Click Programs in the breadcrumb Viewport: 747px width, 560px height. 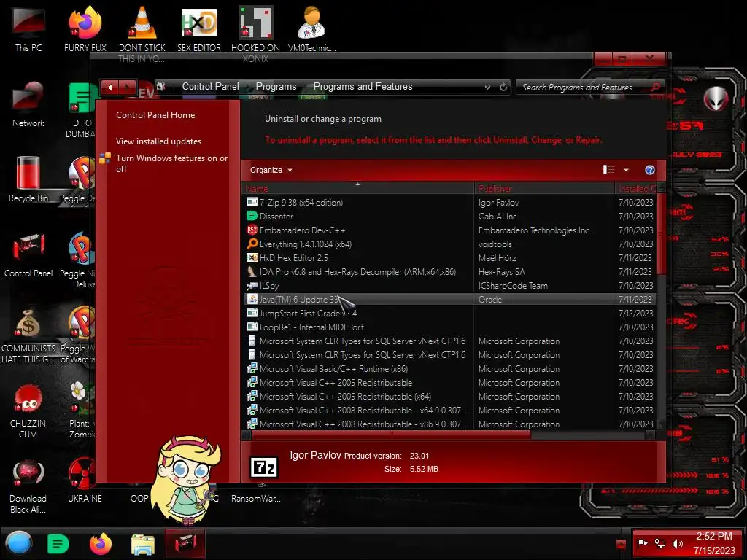pyautogui.click(x=276, y=86)
